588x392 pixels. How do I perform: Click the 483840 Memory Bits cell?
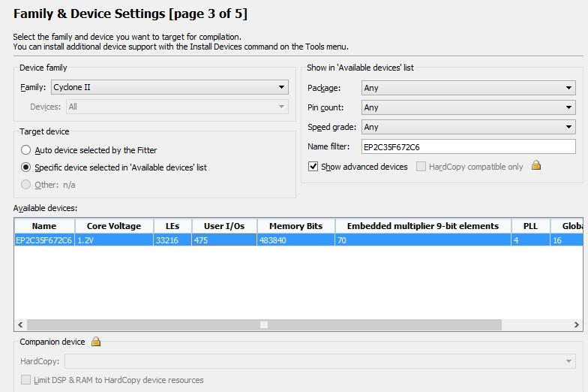(x=295, y=240)
